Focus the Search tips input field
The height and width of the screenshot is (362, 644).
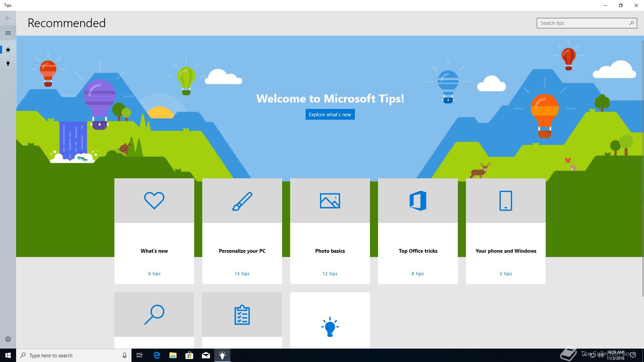pyautogui.click(x=587, y=23)
